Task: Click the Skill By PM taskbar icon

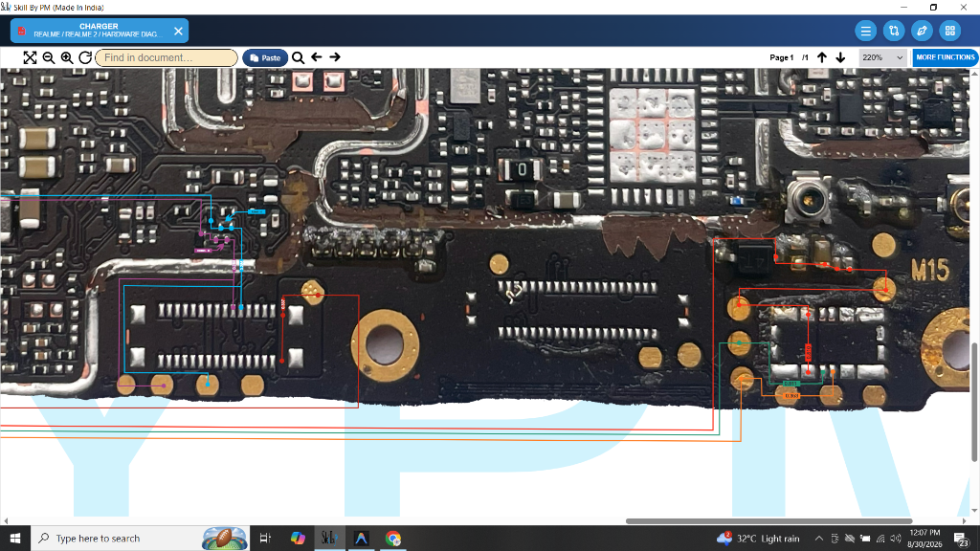Action: click(x=329, y=538)
